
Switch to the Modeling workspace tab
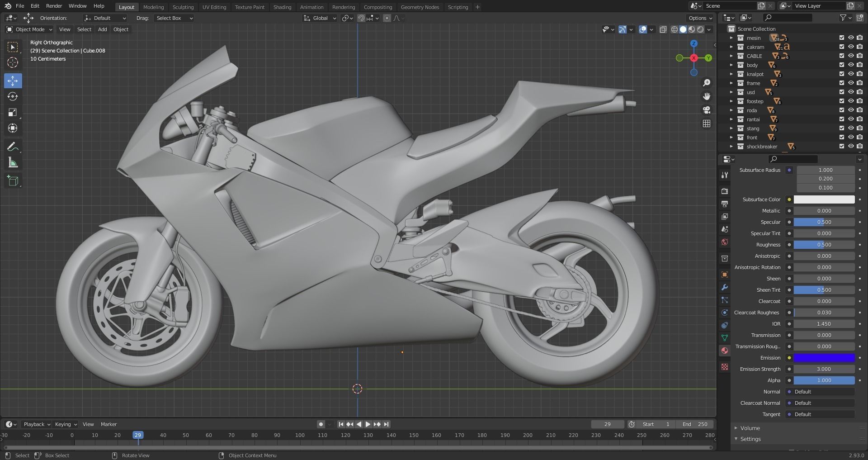click(153, 7)
